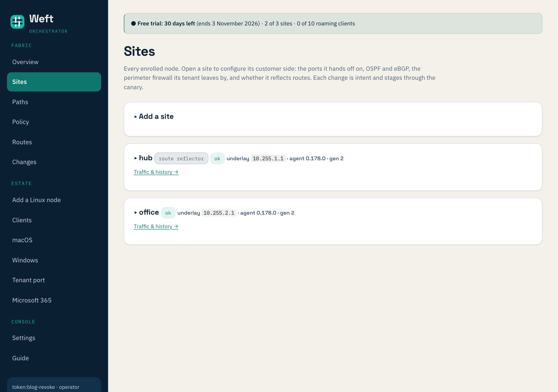Go to Paths section
This screenshot has height=392, width=558.
[x=54, y=102]
